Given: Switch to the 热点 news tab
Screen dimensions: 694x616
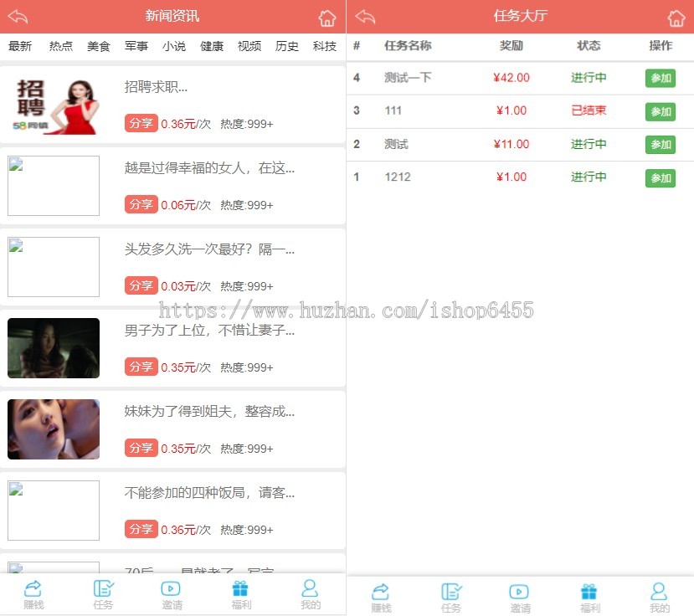Looking at the screenshot, I should click(60, 46).
